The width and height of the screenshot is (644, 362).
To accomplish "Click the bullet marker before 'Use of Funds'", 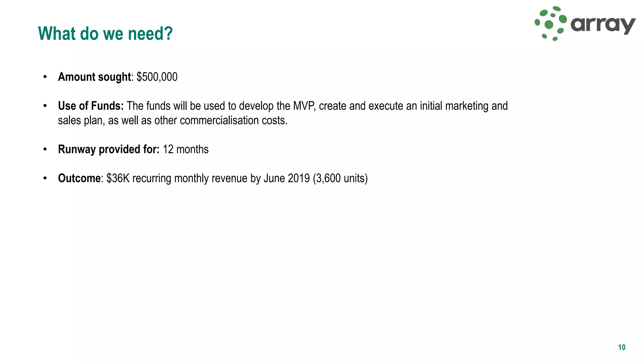I will pos(45,106).
